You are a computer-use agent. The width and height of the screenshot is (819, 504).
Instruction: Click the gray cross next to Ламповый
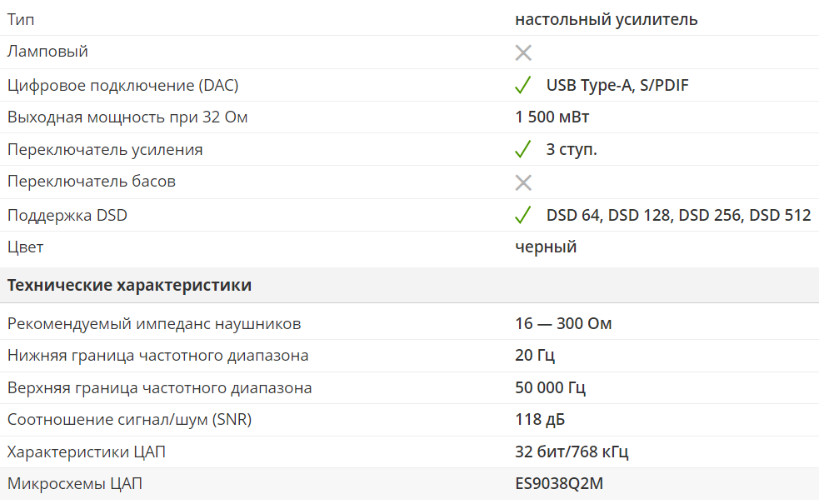[x=523, y=52]
